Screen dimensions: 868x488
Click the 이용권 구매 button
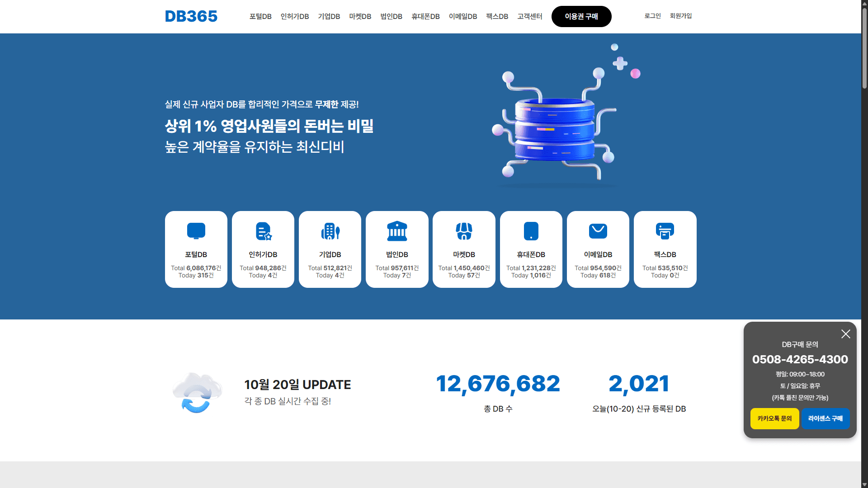click(x=581, y=16)
